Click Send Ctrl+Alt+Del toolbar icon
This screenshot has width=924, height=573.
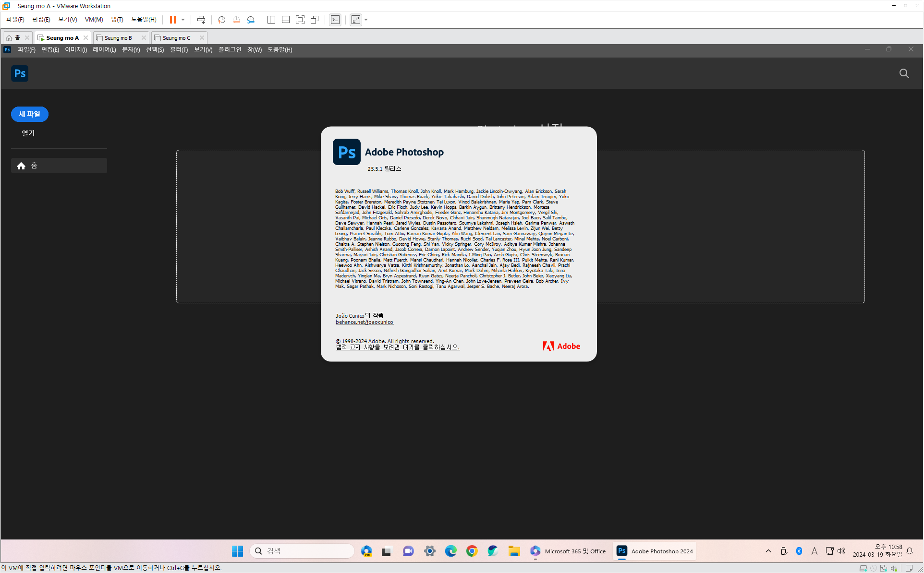tap(201, 20)
